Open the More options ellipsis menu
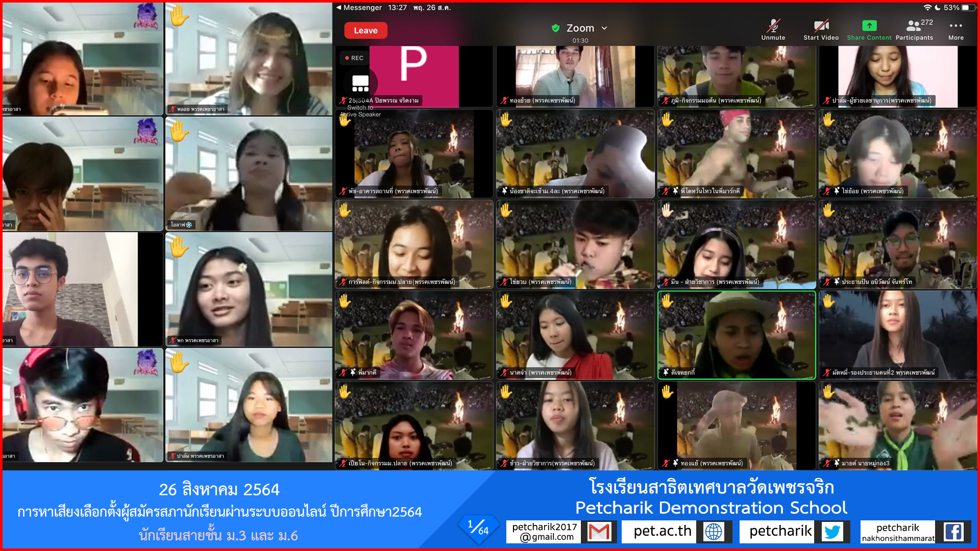The height and width of the screenshot is (551, 980). 955,26
